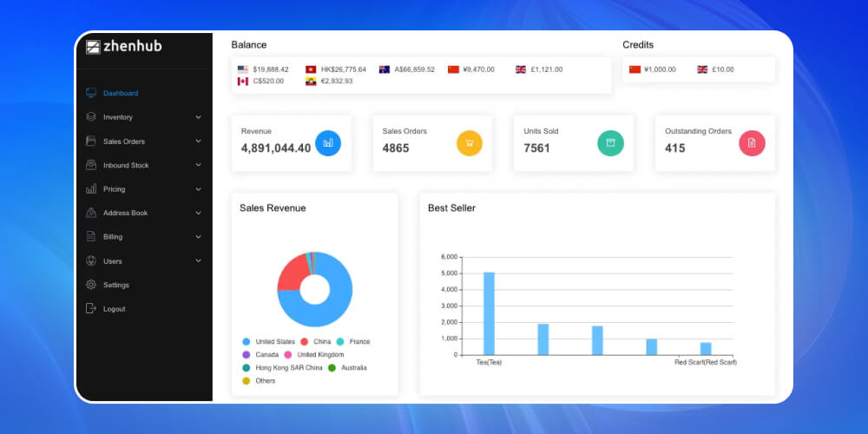Expand the Inbound Stock chevron
868x434 pixels.
tap(199, 165)
